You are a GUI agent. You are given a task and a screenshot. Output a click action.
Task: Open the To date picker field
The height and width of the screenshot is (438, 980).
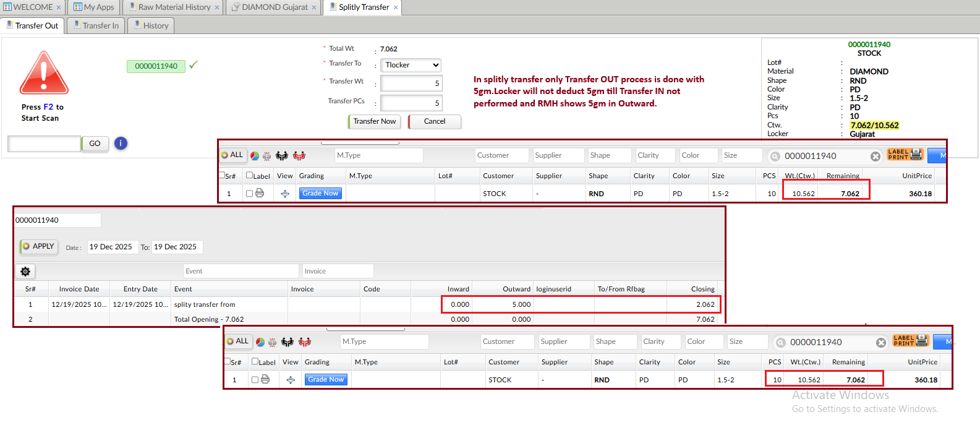click(177, 247)
